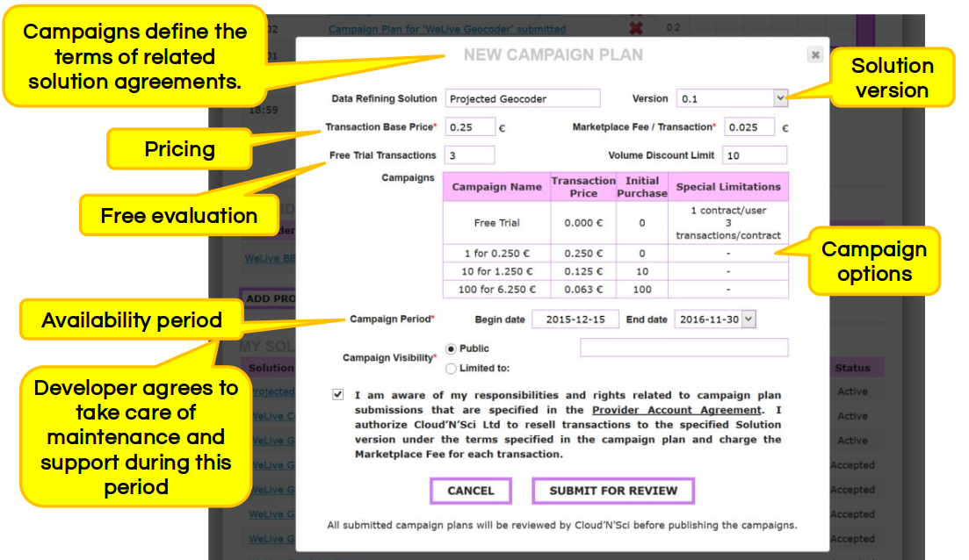Screen dimensions: 969x560
Task: Click the Transaction Base Price field
Action: [470, 127]
